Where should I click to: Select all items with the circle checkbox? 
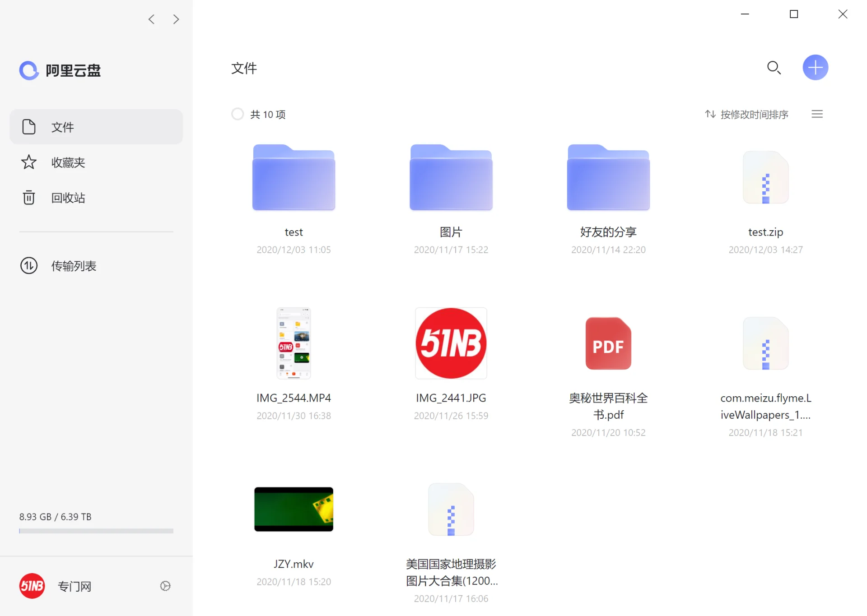click(238, 114)
